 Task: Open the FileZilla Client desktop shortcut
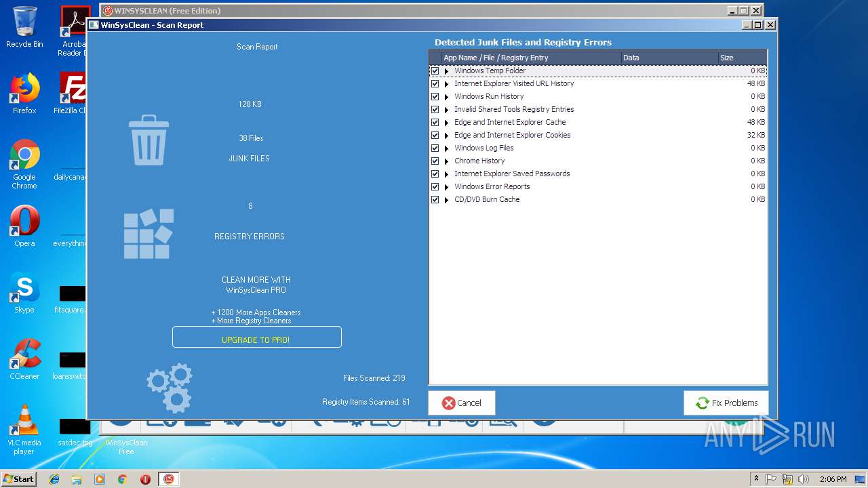(72, 94)
